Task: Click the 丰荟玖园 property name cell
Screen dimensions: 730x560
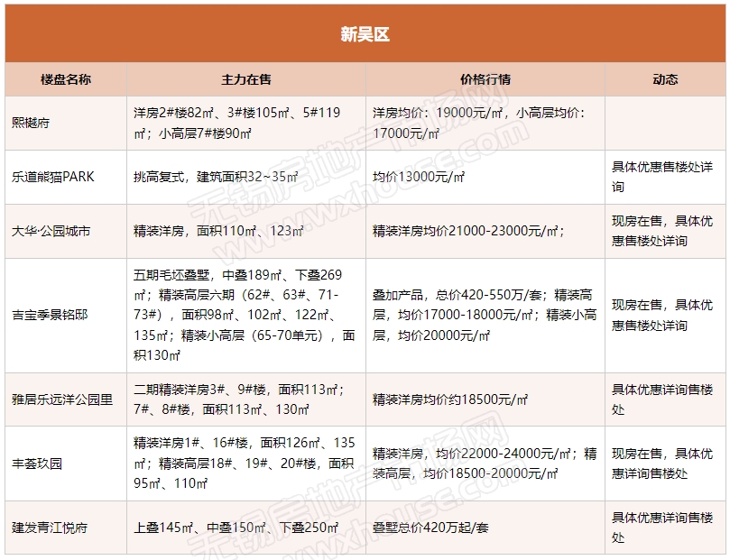Action: 66,464
